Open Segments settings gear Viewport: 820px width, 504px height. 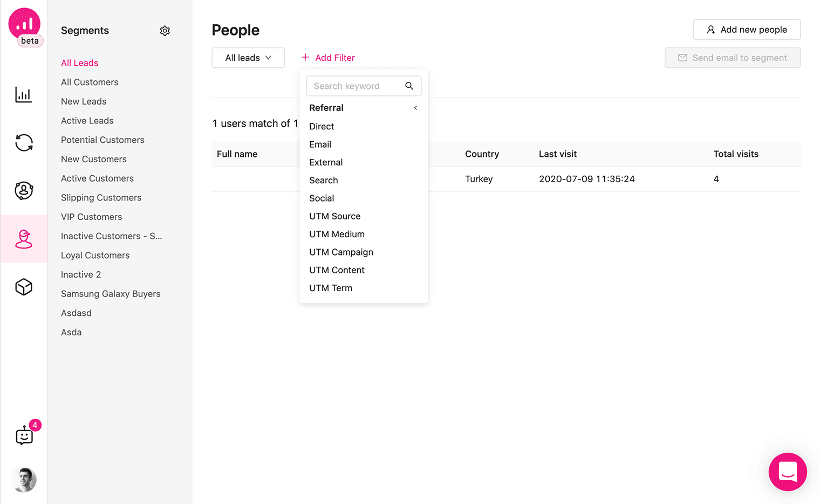click(165, 31)
